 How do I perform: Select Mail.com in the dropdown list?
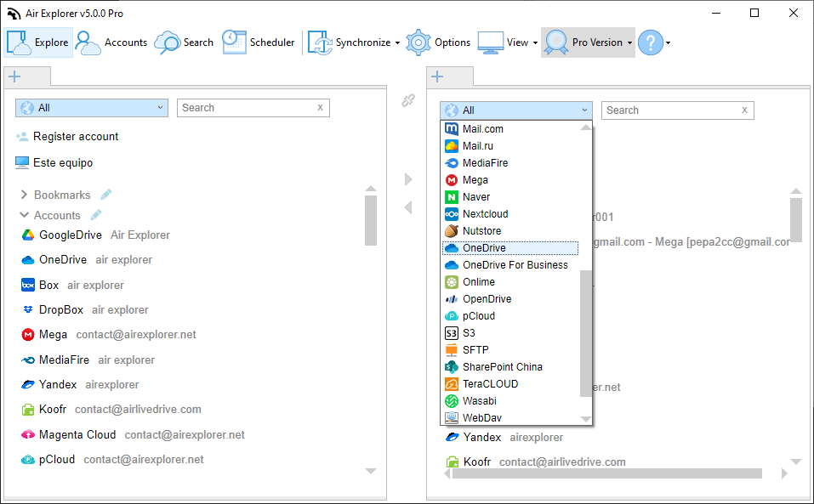pos(510,128)
